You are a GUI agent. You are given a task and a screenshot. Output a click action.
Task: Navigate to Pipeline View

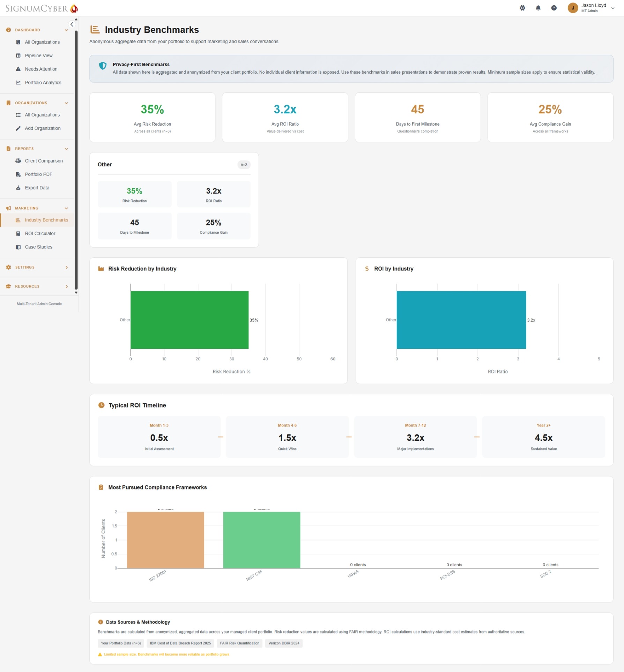38,55
